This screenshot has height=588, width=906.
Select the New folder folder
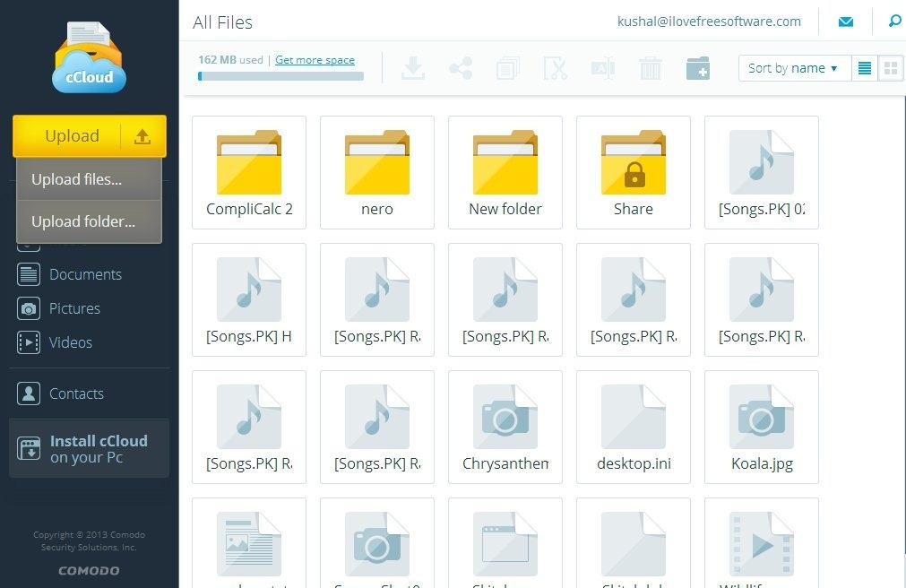point(505,172)
